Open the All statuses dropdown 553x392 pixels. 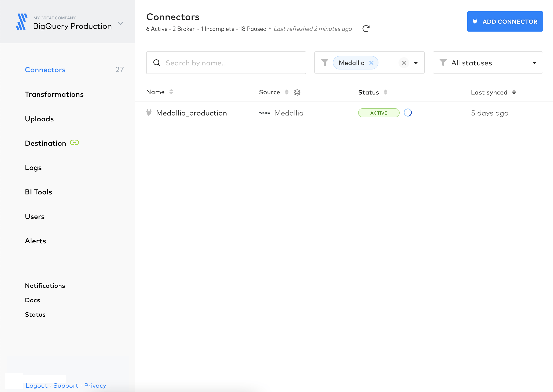pyautogui.click(x=488, y=62)
